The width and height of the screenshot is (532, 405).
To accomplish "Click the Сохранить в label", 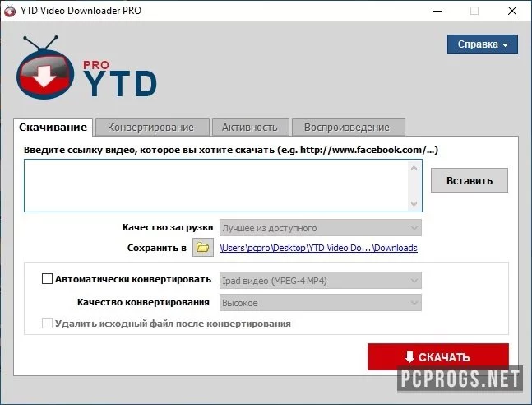I will point(157,248).
